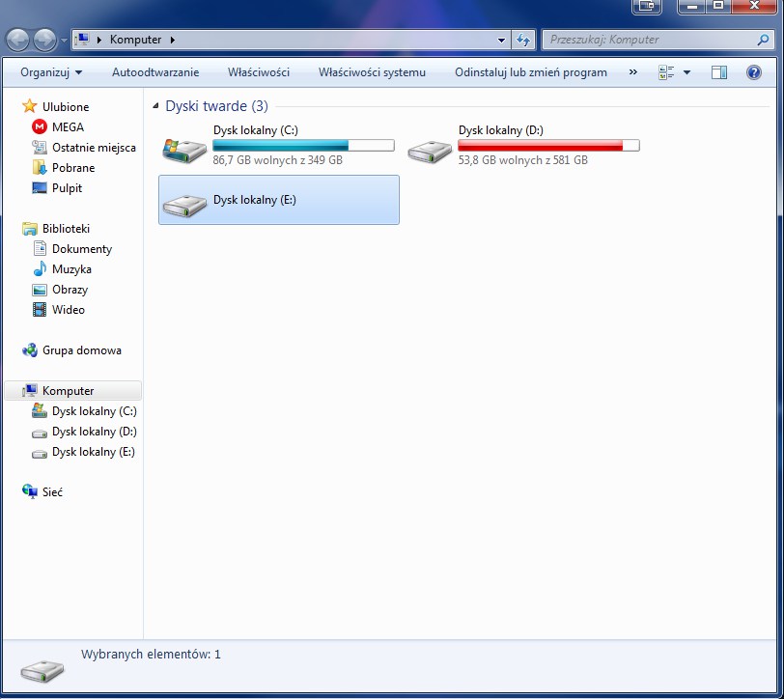
Task: Click the Biblioteki folder icon
Action: [30, 229]
